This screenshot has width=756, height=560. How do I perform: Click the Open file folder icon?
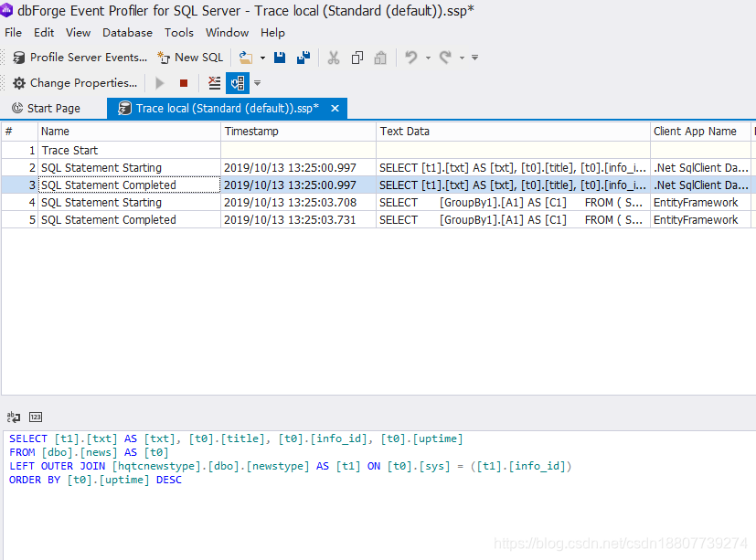point(246,58)
